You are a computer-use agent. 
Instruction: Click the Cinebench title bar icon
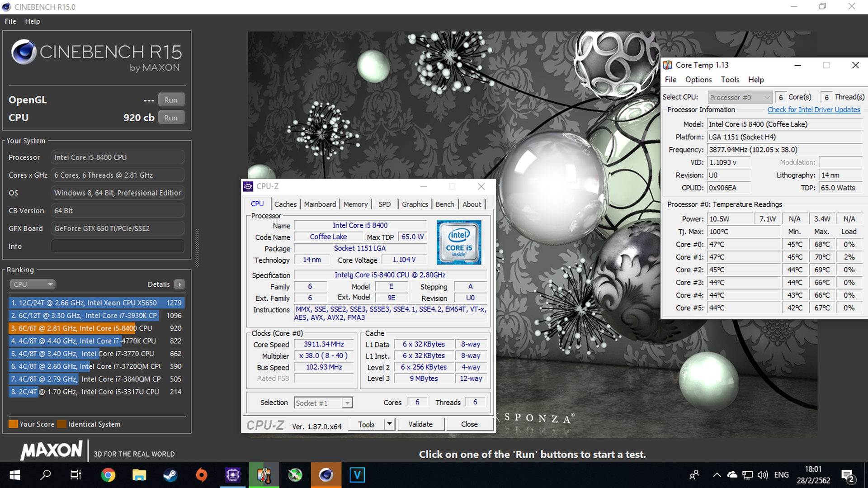pos(6,7)
